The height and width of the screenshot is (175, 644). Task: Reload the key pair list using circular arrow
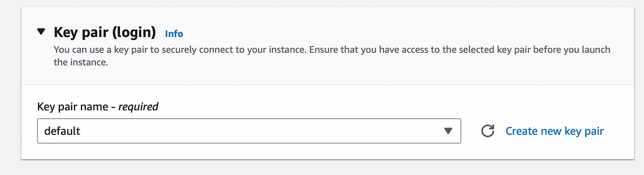pyautogui.click(x=487, y=131)
